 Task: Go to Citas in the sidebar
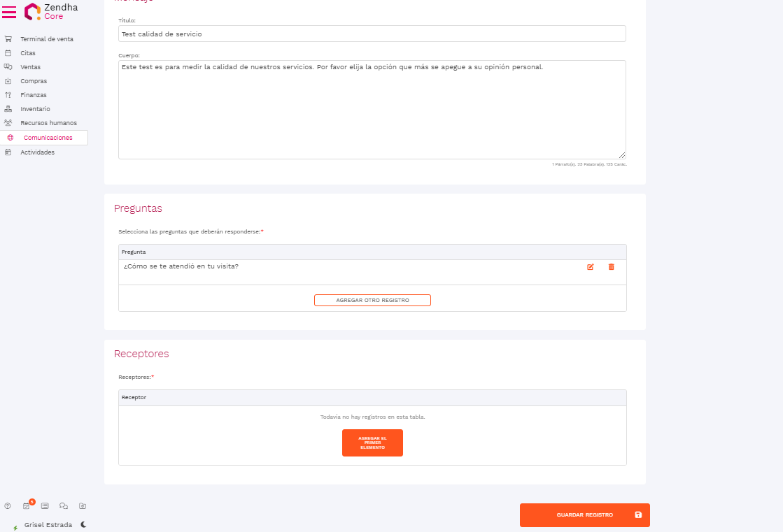tap(28, 53)
